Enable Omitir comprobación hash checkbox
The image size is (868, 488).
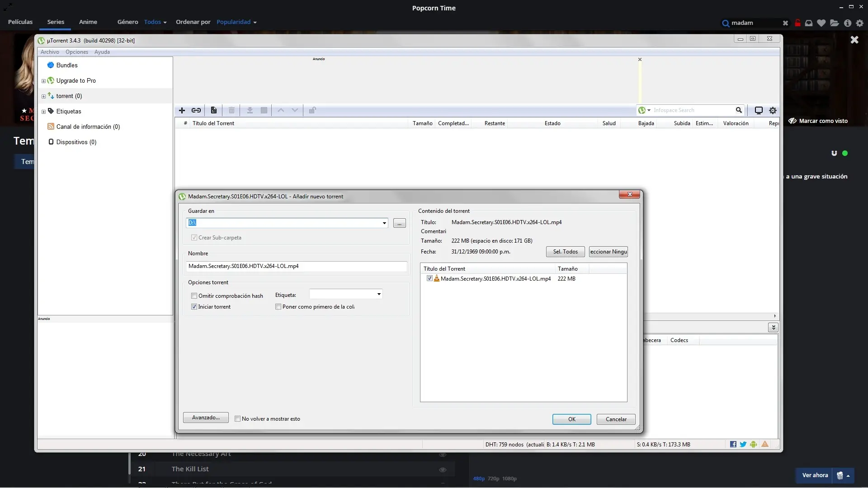pos(194,296)
